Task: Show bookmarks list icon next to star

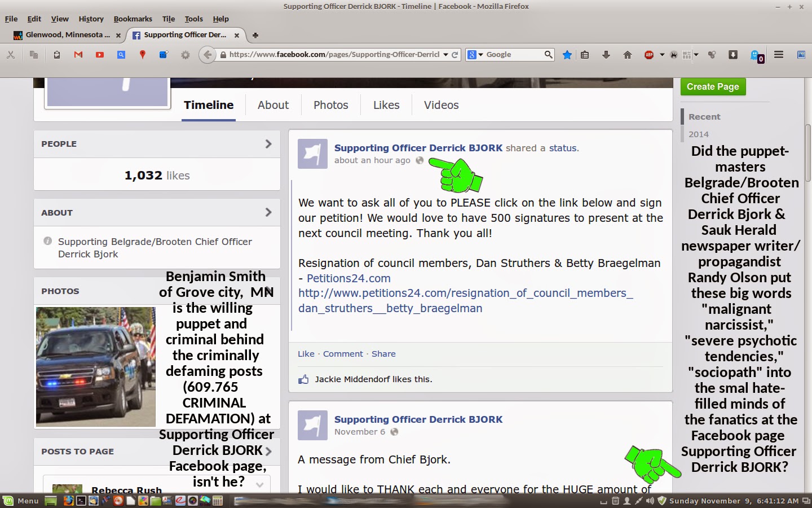Action: tap(585, 55)
